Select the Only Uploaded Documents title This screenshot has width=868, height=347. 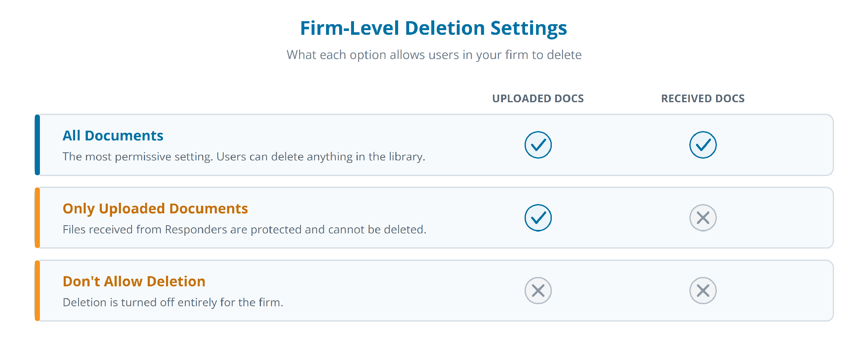click(155, 209)
